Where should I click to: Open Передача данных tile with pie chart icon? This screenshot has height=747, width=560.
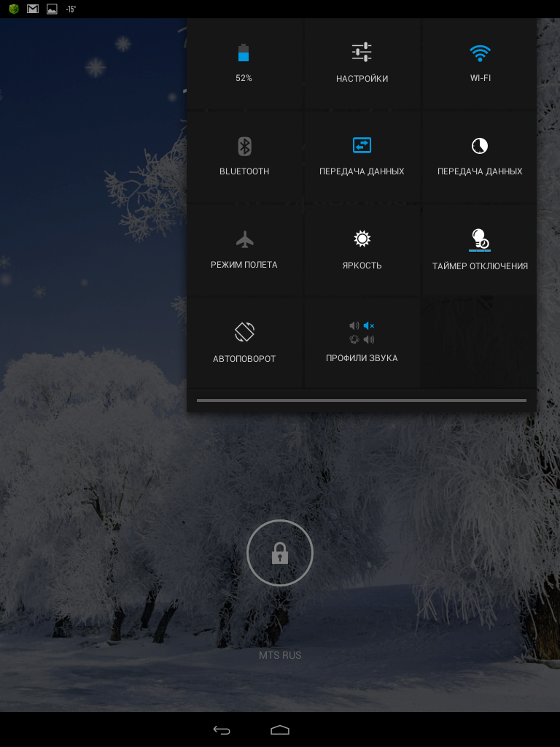coord(480,157)
